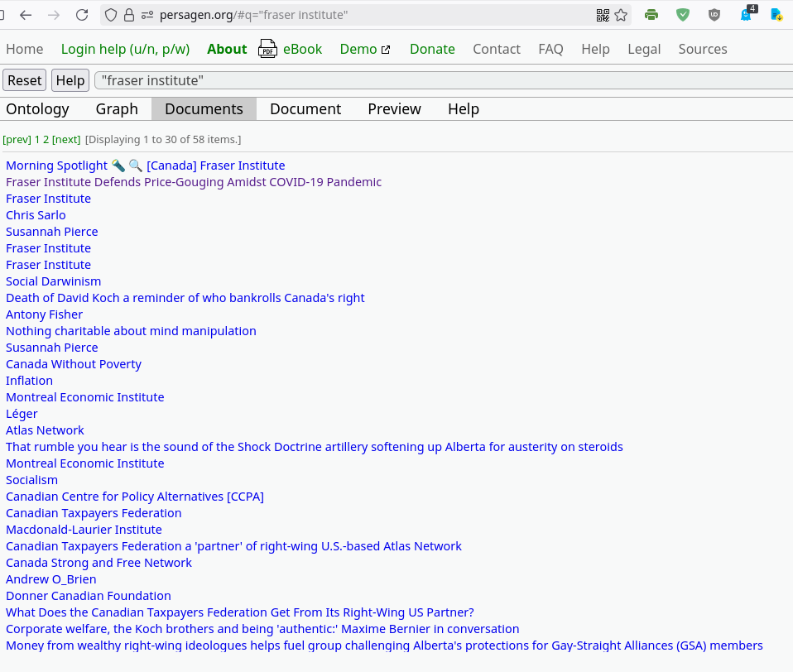Open Canada Without Poverty link
Viewport: 793px width, 672px height.
pos(74,364)
